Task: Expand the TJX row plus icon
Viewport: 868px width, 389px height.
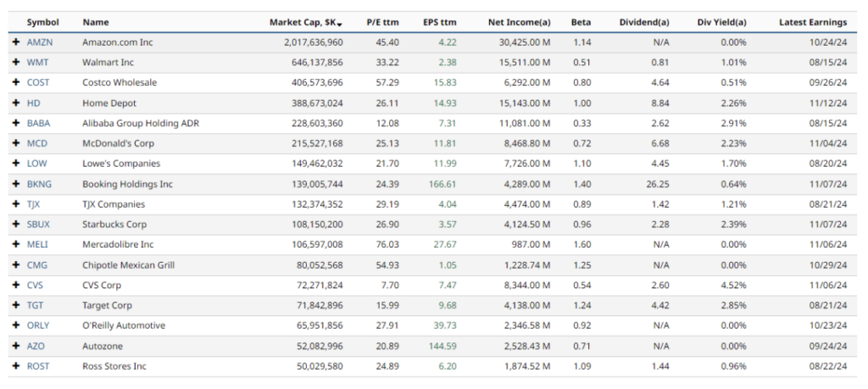Action: (x=16, y=204)
